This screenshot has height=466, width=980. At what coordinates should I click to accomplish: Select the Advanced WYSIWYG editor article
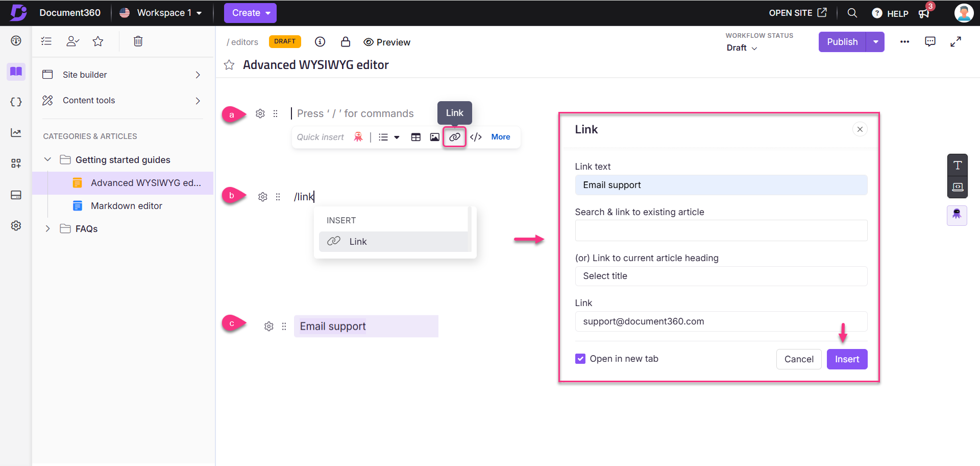tap(122, 183)
